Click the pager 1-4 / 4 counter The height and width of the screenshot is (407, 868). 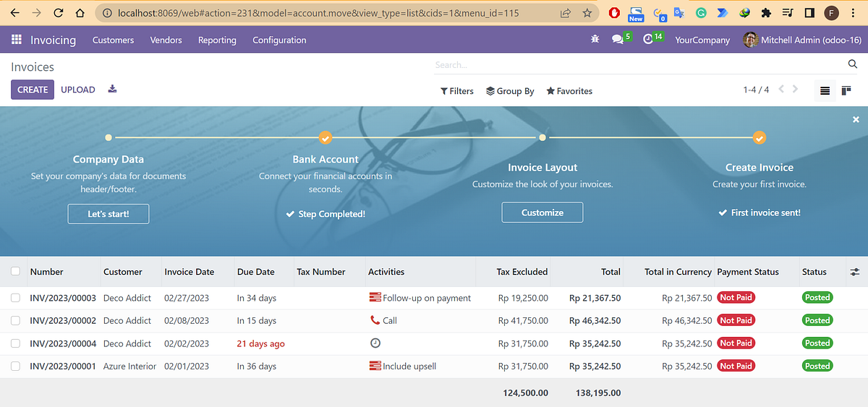(x=756, y=90)
